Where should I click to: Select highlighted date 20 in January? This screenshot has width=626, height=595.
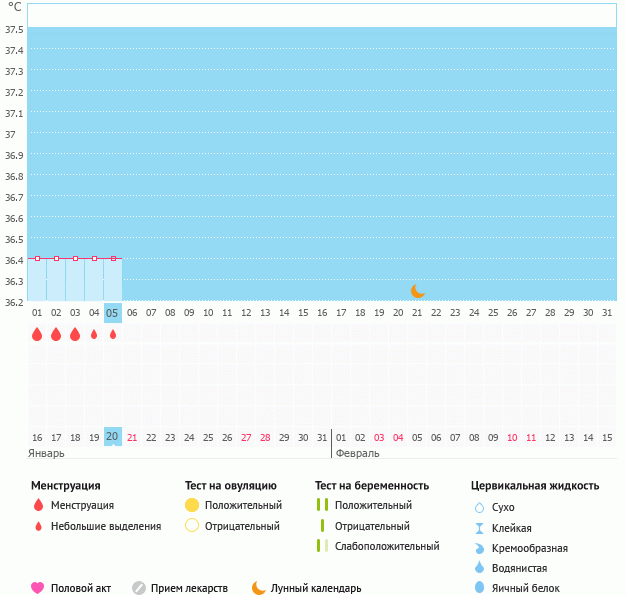pos(112,437)
